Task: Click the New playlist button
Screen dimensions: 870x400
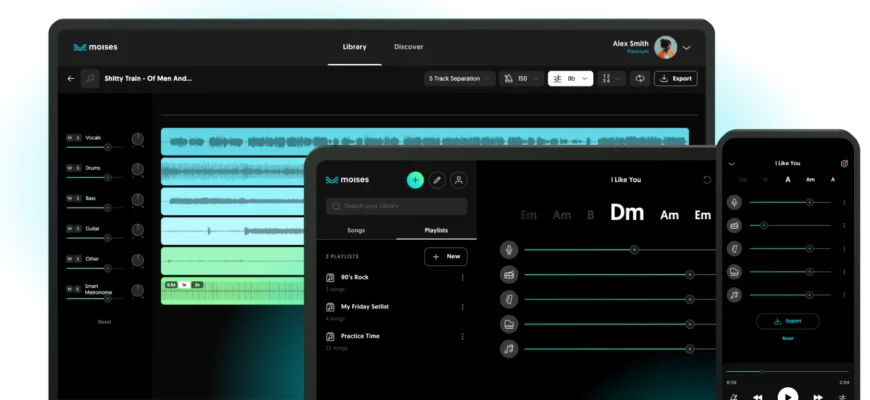Action: point(446,256)
